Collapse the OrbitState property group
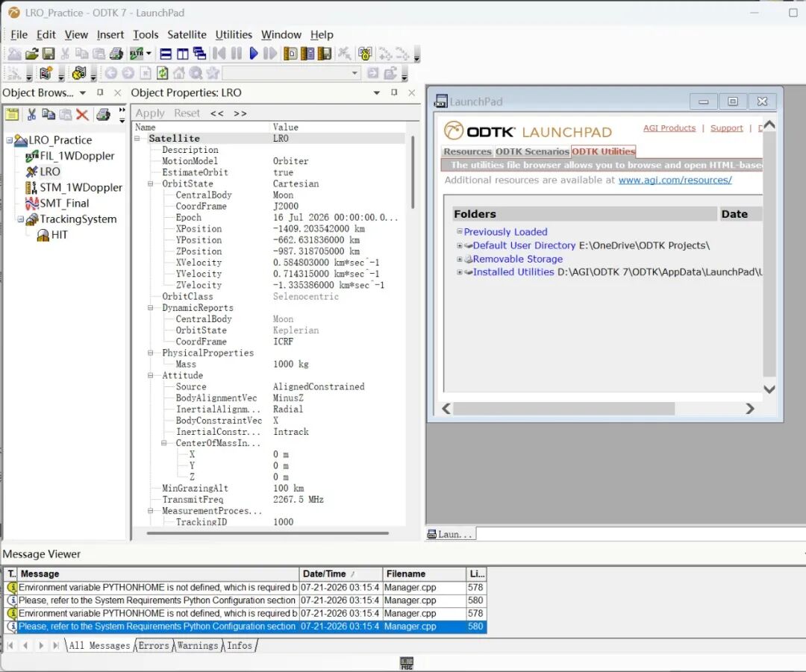Image resolution: width=806 pixels, height=672 pixels. (x=151, y=184)
